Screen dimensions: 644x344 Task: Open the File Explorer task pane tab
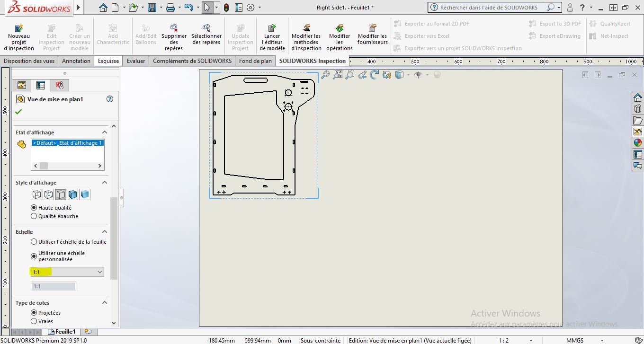(x=638, y=121)
